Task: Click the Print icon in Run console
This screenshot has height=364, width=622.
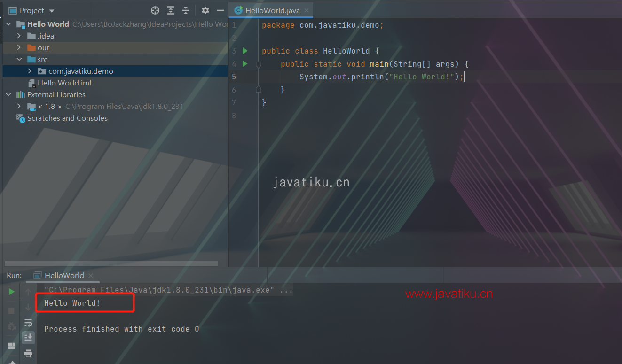Action: (x=28, y=353)
